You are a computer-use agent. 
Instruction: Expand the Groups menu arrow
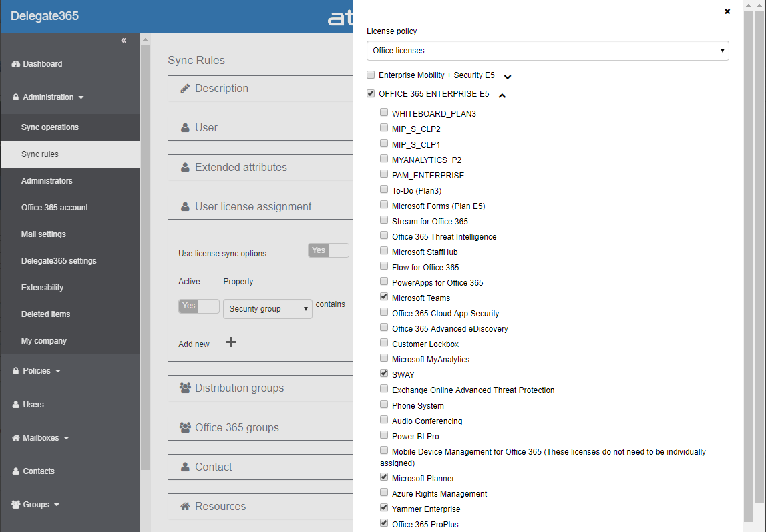(x=57, y=505)
